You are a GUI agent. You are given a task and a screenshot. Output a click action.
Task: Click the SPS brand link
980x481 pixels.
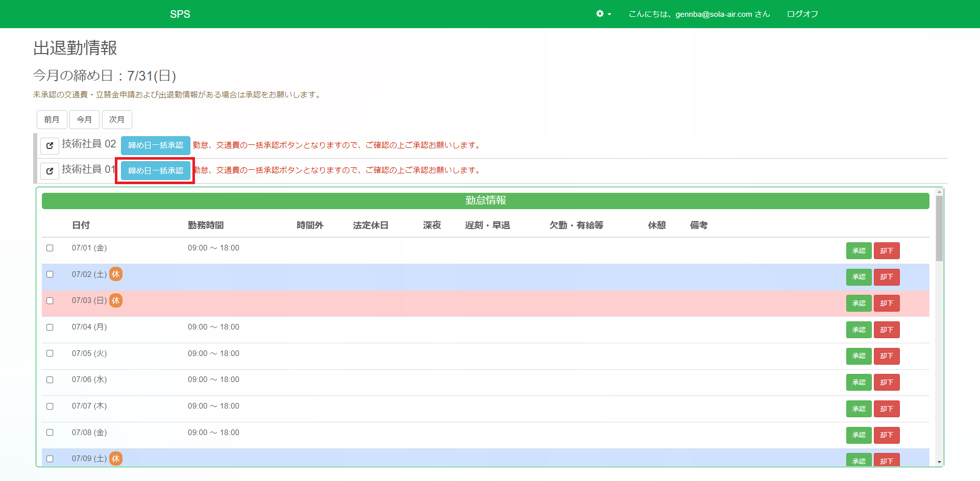[180, 14]
